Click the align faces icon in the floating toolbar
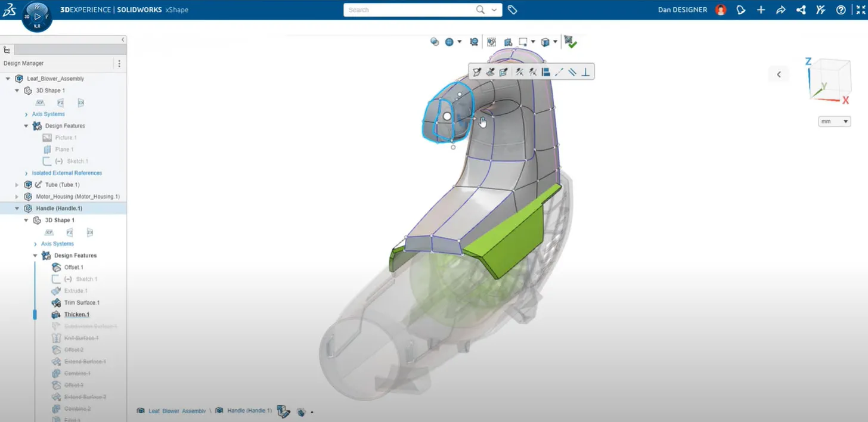This screenshot has height=422, width=868. pyautogui.click(x=546, y=72)
